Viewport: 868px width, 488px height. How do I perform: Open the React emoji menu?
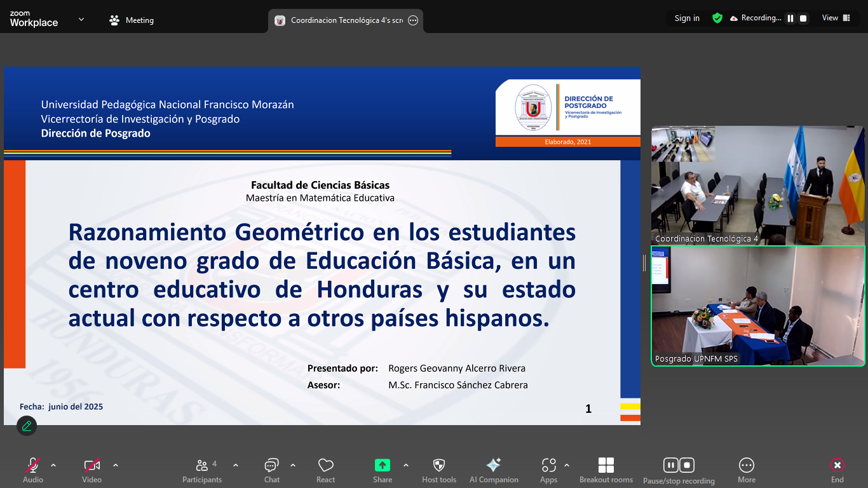click(x=326, y=470)
